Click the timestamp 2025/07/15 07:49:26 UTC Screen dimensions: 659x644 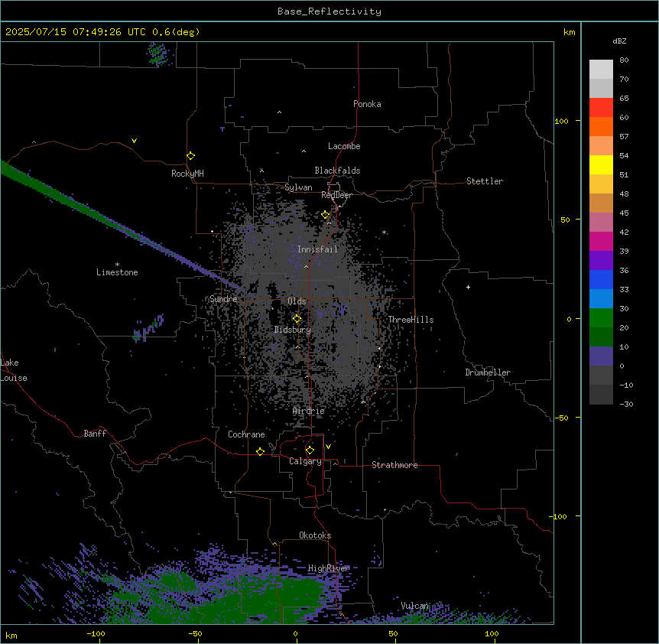click(76, 32)
